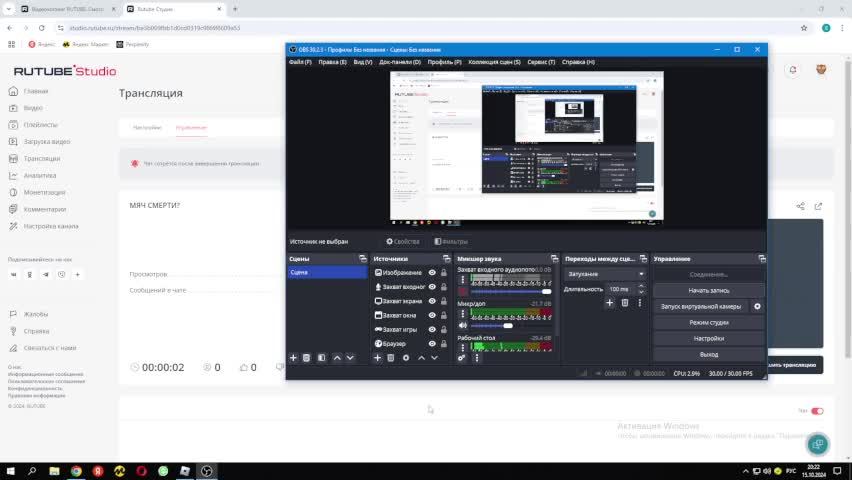Image resolution: width=852 pixels, height=480 pixels.
Task: Open Микр/доп channel three-dot menu
Action: click(462, 314)
